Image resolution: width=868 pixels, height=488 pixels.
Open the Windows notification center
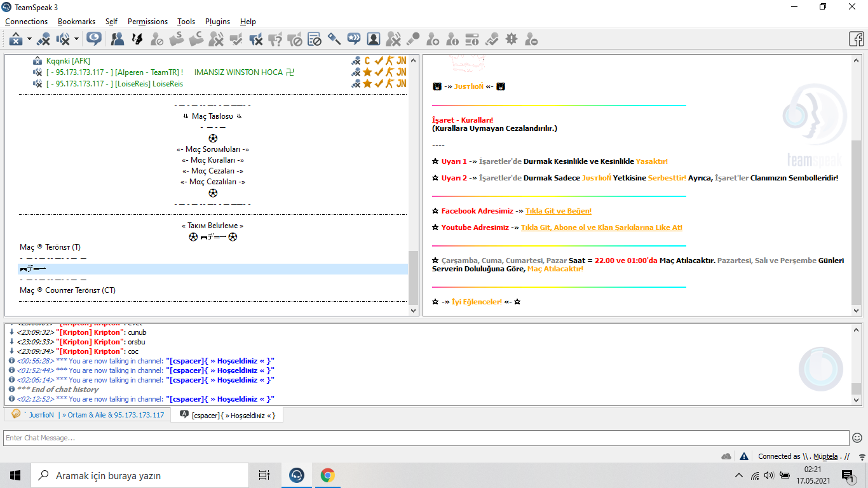[847, 475]
